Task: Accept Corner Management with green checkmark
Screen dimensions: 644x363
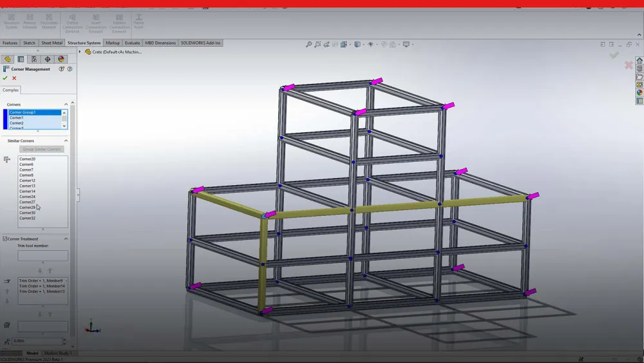Action: [5, 78]
